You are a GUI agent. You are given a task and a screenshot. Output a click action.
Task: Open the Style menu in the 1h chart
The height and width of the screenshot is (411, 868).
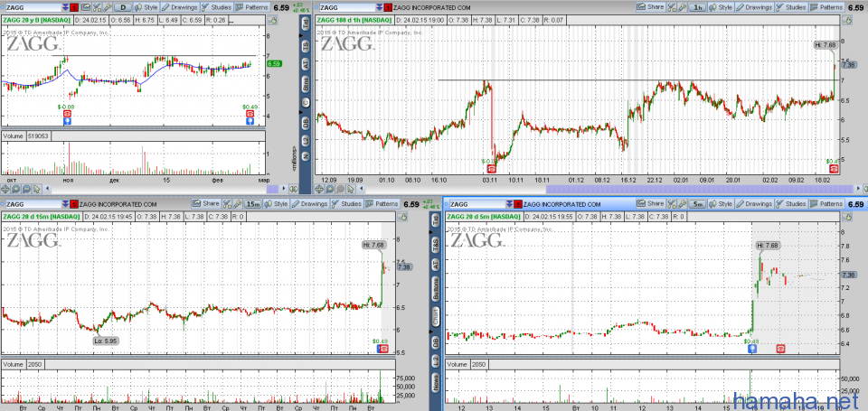coord(721,7)
